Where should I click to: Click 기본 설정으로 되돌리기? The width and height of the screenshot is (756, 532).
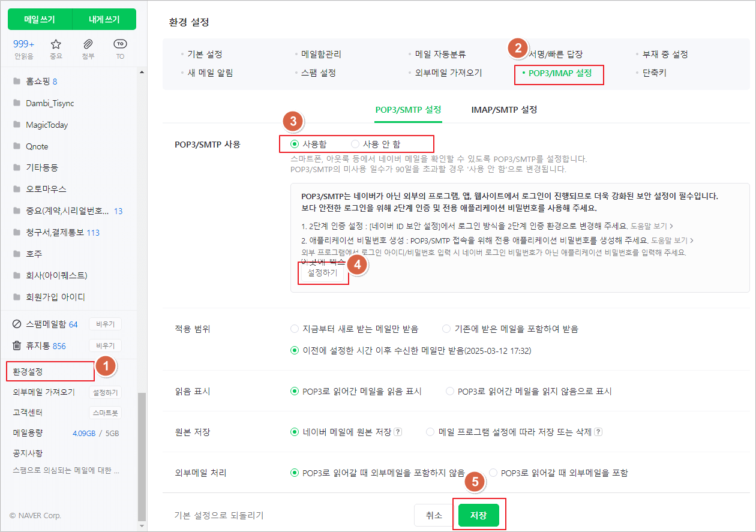tap(218, 515)
